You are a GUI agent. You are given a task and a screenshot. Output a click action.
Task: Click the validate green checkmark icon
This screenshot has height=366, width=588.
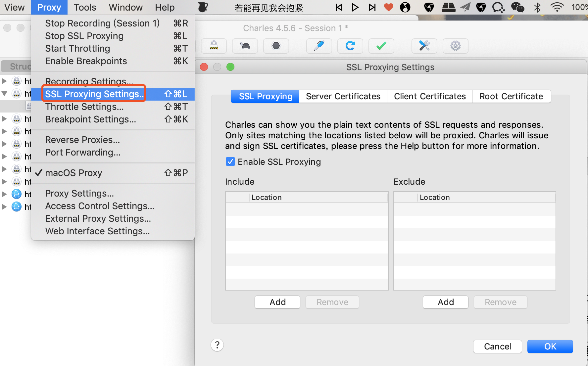pyautogui.click(x=381, y=46)
